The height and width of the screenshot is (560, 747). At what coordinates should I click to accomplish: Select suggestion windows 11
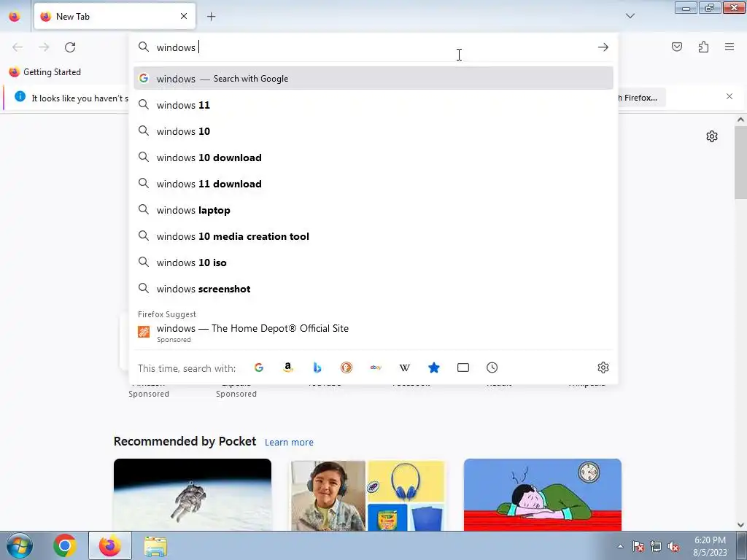point(373,105)
